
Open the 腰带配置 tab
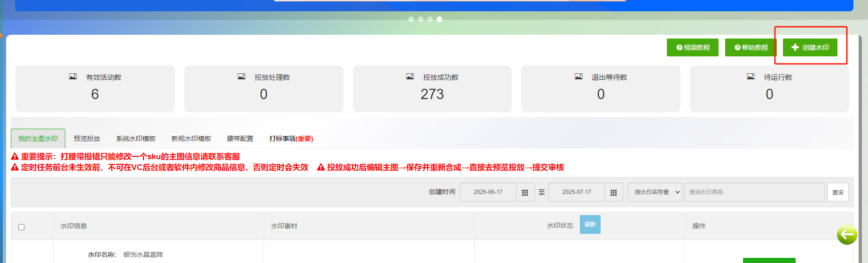[x=240, y=139]
